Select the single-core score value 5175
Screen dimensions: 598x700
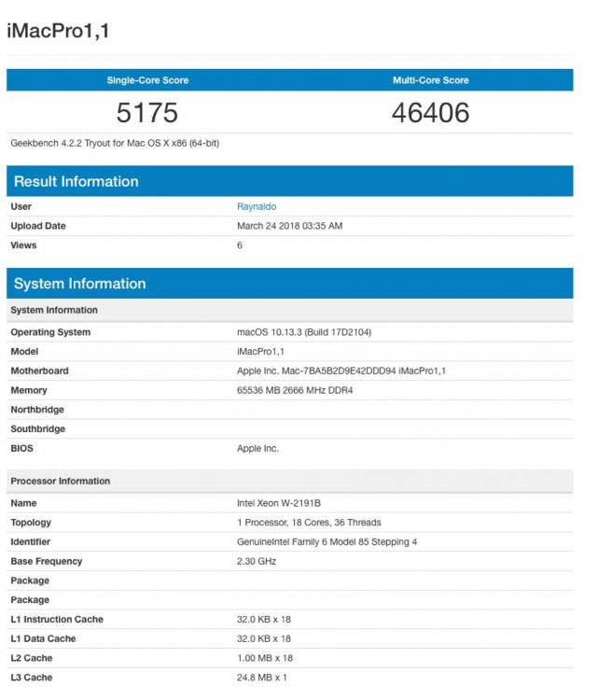click(x=147, y=113)
